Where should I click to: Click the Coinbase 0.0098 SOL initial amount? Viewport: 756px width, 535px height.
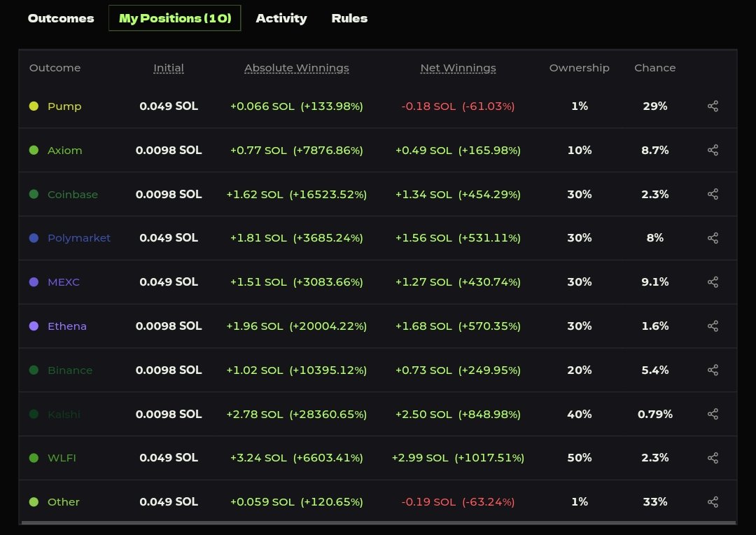tap(168, 194)
